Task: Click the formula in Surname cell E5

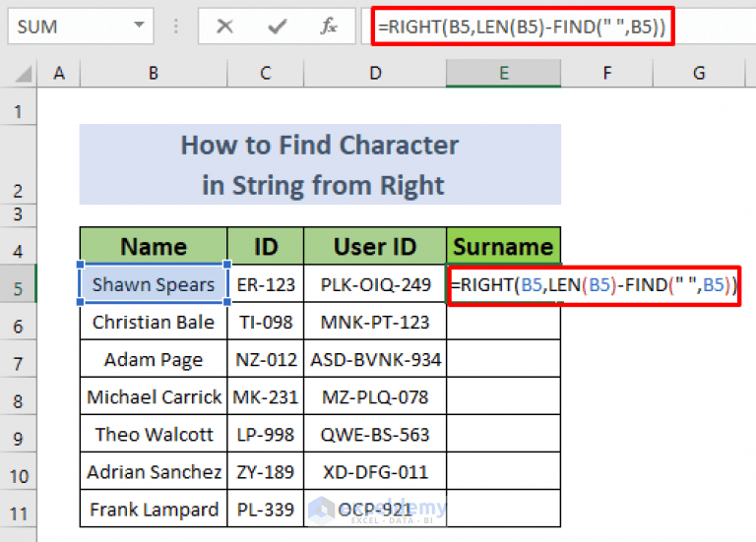Action: point(594,284)
